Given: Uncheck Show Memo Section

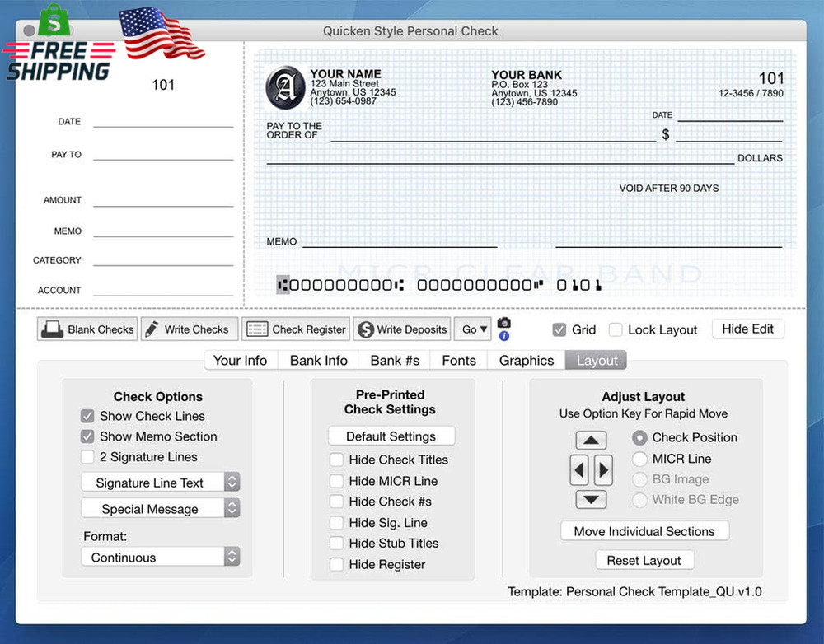Looking at the screenshot, I should 87,436.
